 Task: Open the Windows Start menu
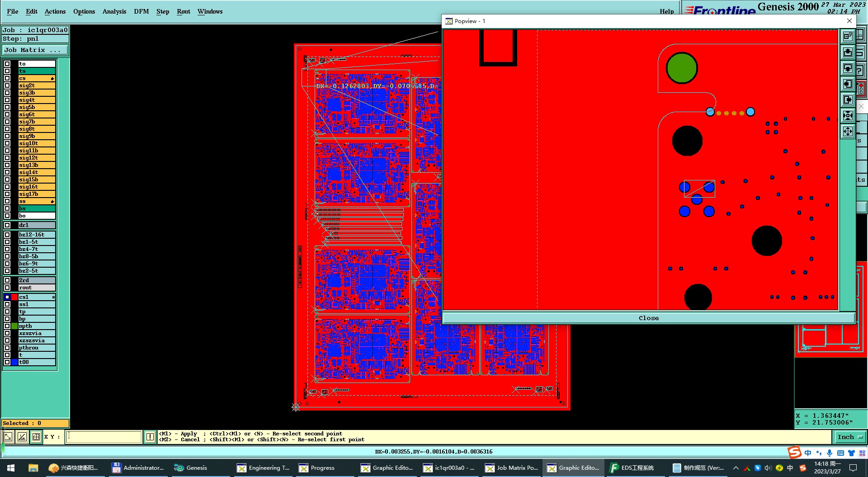coord(11,468)
